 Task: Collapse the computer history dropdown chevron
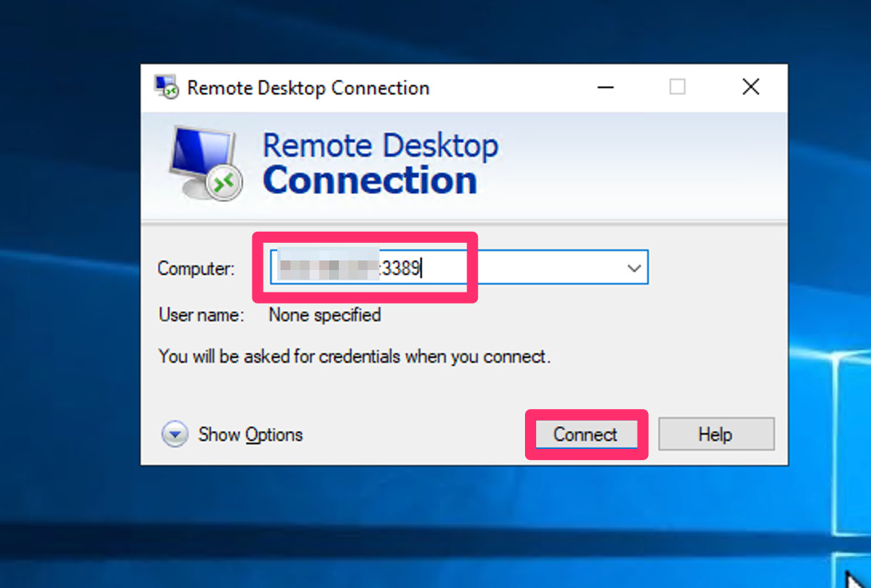click(633, 268)
